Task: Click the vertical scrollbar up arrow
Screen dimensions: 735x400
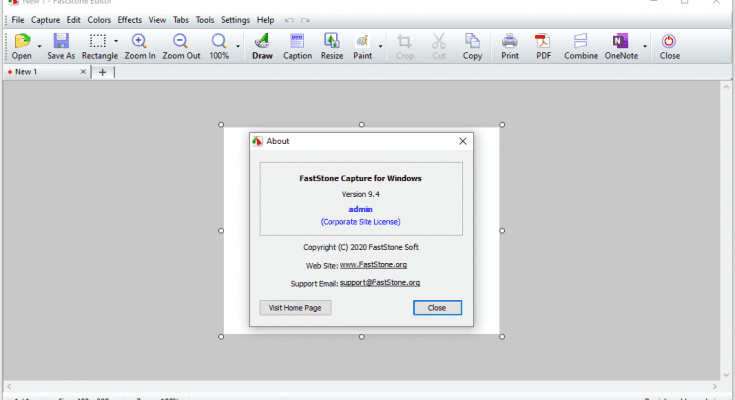Action: (x=726, y=87)
